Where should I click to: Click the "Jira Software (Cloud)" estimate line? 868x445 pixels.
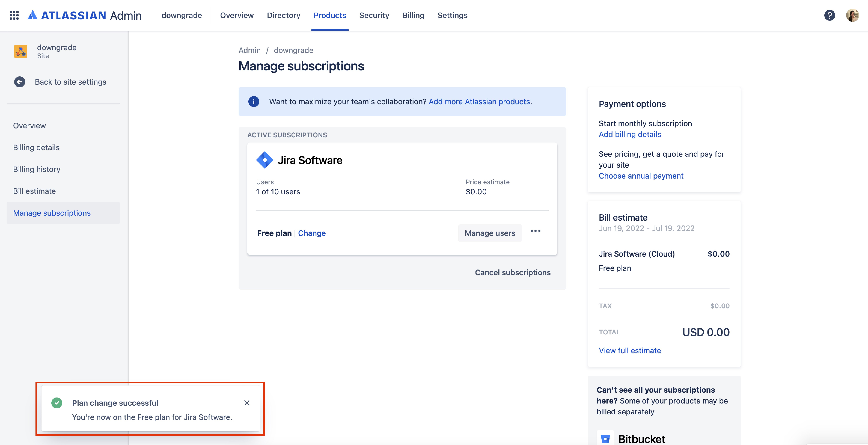pos(637,254)
